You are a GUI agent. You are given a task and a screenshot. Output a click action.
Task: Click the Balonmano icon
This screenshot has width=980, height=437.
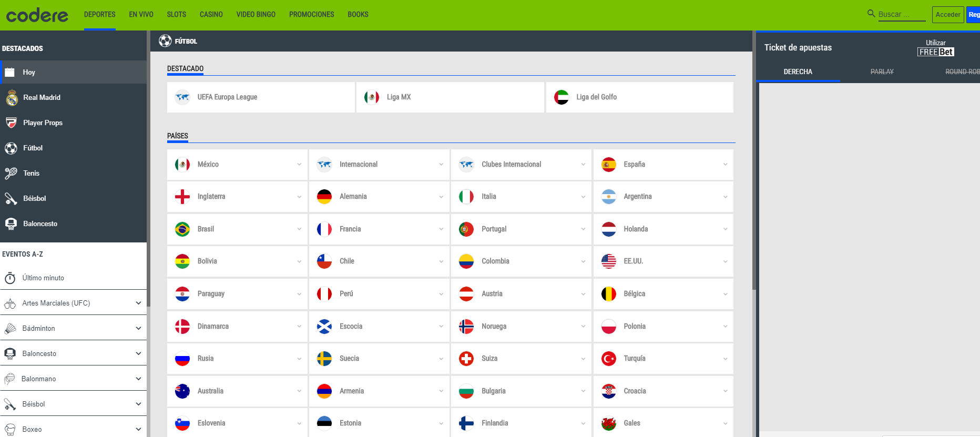[x=9, y=379]
